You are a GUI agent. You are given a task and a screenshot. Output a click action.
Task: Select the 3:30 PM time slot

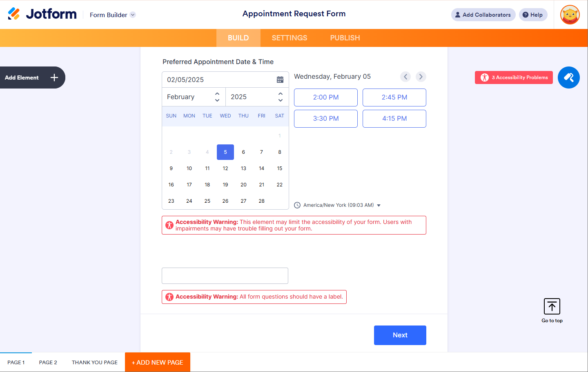tap(326, 119)
